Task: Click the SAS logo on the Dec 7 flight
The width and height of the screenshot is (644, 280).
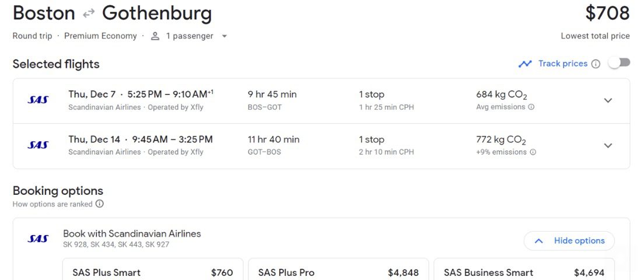Action: [38, 100]
